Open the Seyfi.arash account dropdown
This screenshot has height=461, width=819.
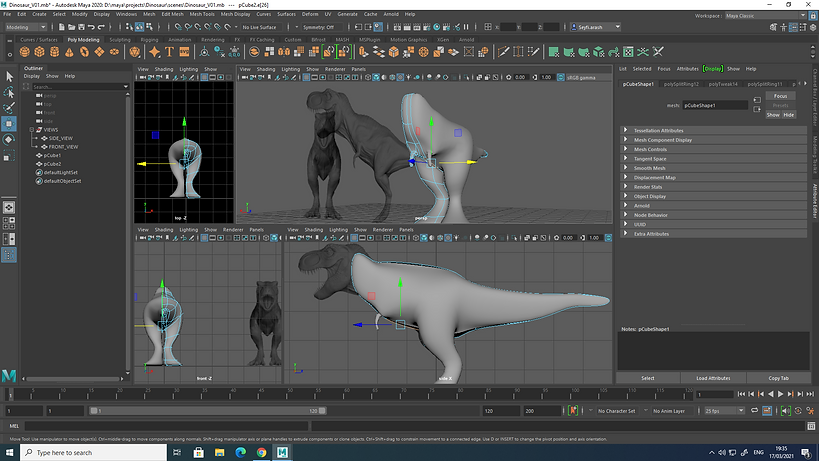595,27
